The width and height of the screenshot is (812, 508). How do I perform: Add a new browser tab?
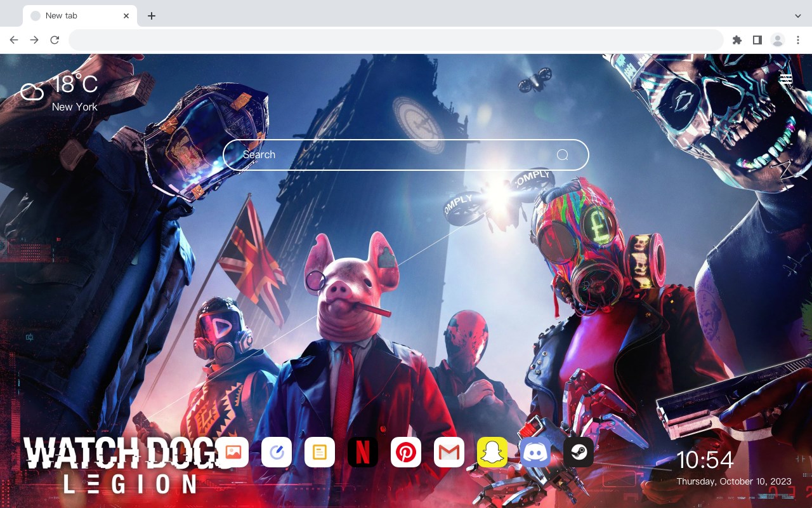point(151,16)
